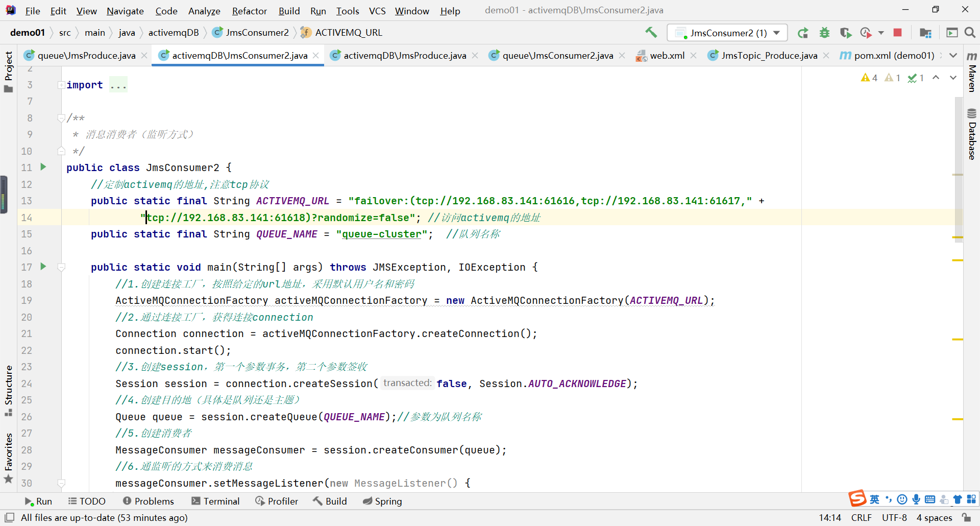This screenshot has width=980, height=526.
Task: Switch to queue\JmsProduce.java tab
Action: pyautogui.click(x=86, y=55)
